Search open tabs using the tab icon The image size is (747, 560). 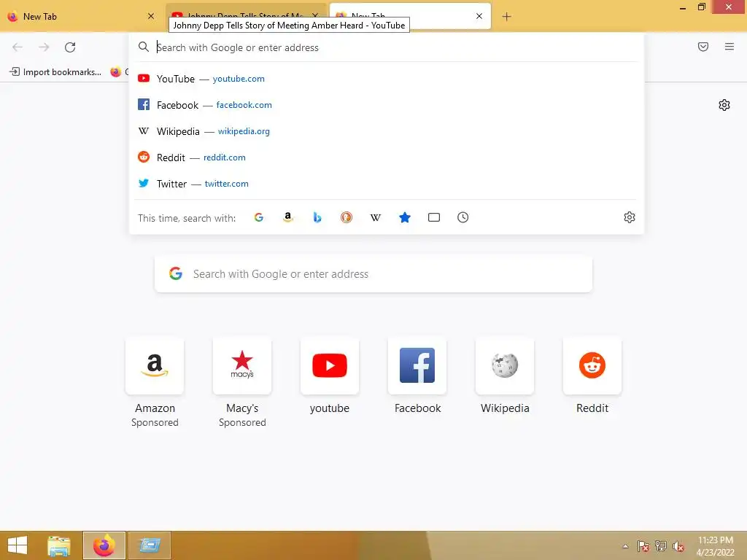pyautogui.click(x=434, y=217)
